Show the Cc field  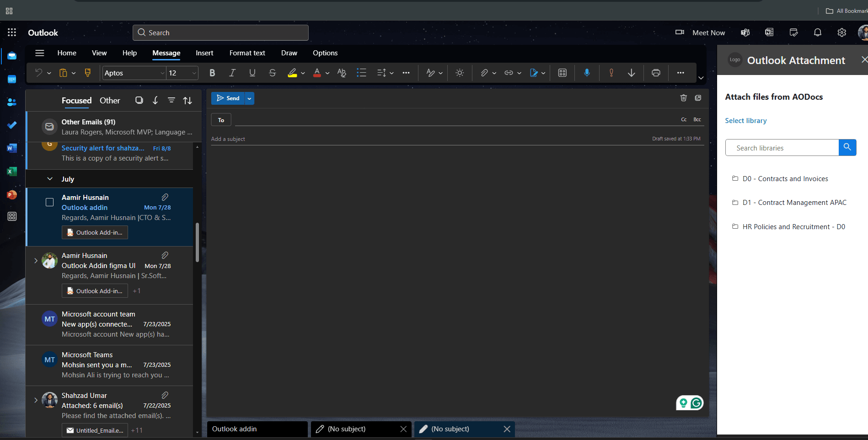click(x=684, y=119)
